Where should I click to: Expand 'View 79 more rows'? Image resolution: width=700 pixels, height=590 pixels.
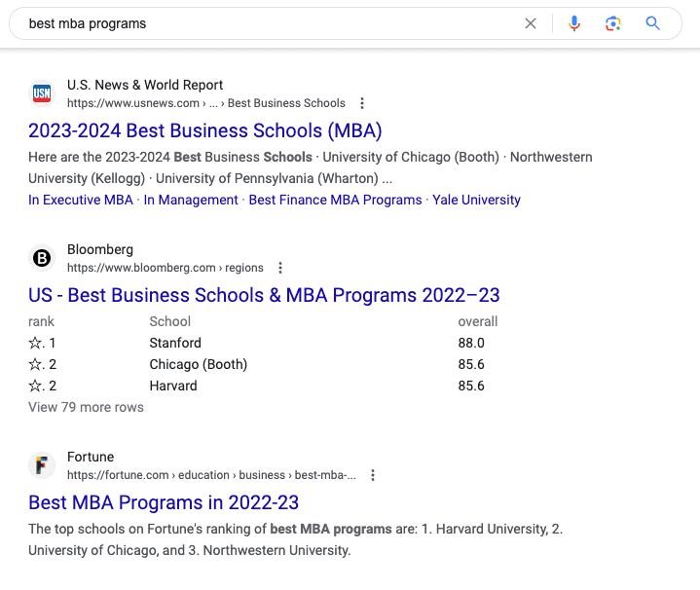click(x=86, y=407)
